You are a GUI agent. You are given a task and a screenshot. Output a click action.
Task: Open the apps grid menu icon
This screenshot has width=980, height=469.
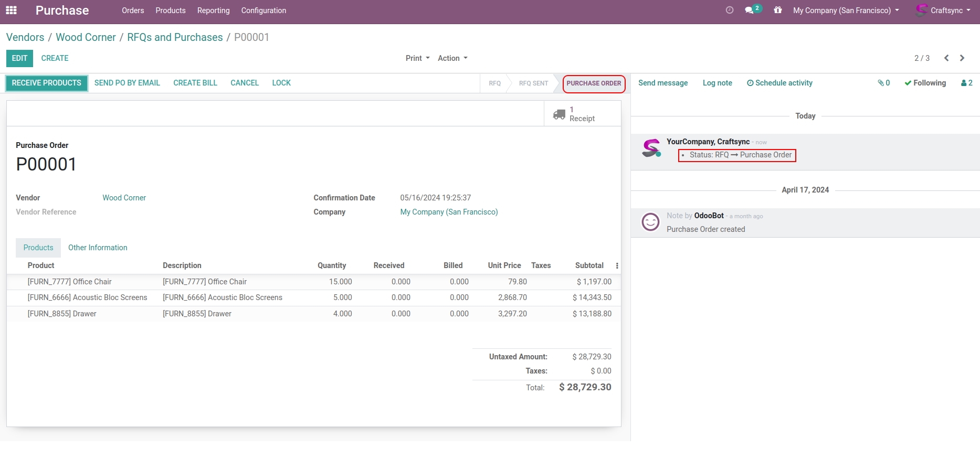point(11,10)
